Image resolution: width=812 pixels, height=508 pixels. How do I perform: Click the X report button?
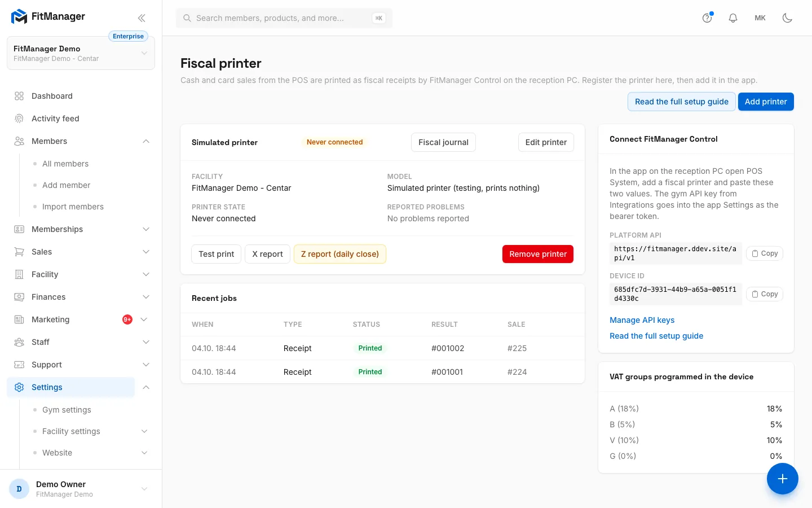267,254
